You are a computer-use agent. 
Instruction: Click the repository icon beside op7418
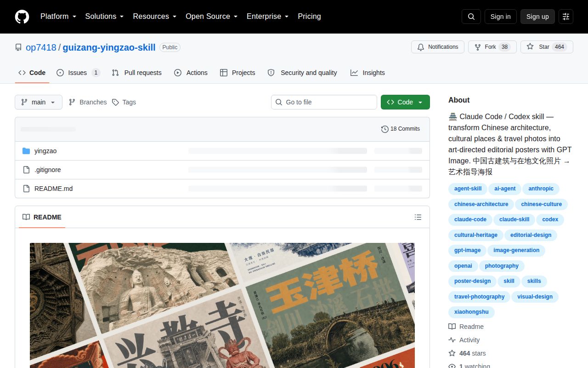pos(18,47)
